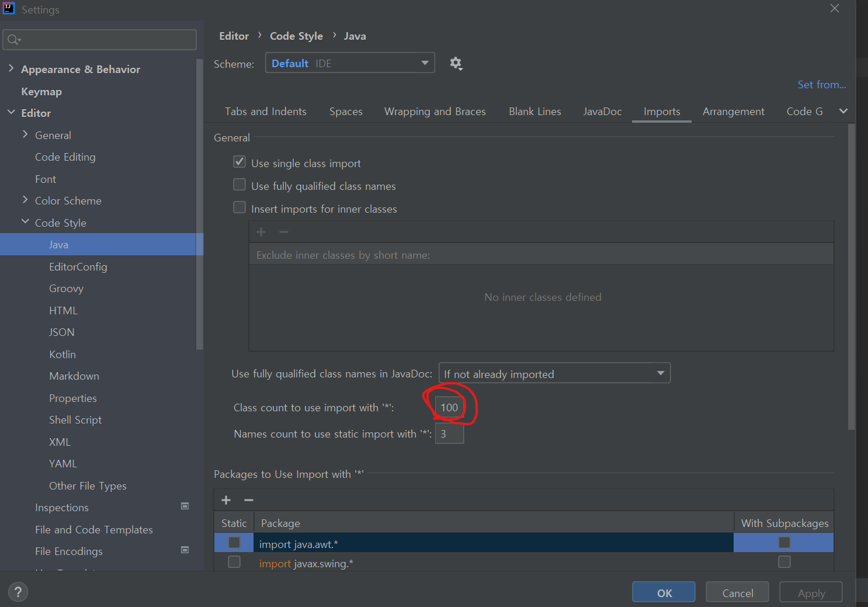Collapse the Code Style node
The height and width of the screenshot is (607, 868).
pos(25,222)
